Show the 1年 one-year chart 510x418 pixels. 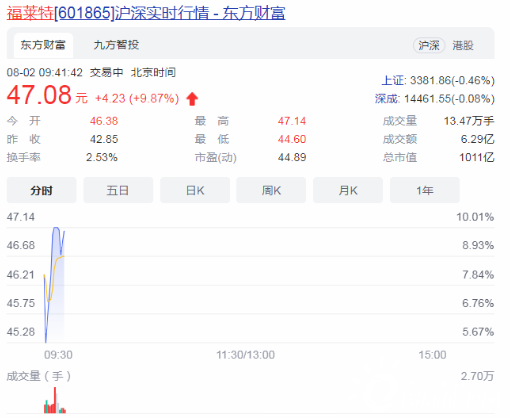(x=425, y=190)
